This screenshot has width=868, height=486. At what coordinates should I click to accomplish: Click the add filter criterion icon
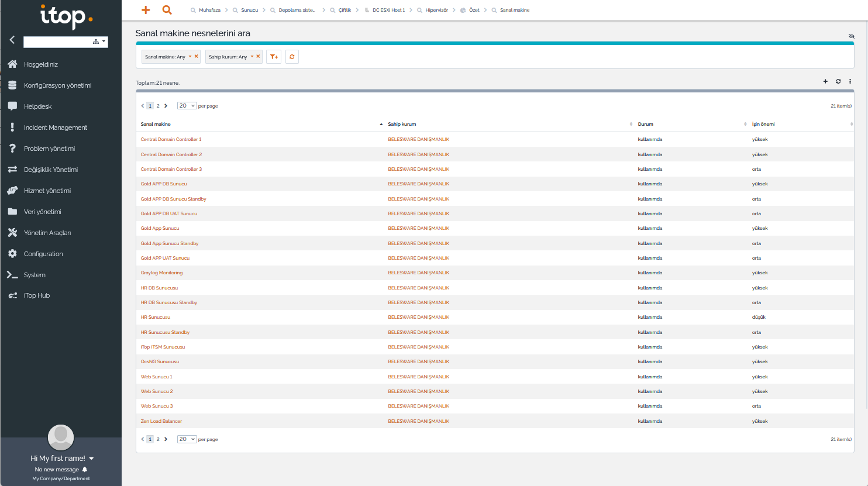tap(274, 57)
